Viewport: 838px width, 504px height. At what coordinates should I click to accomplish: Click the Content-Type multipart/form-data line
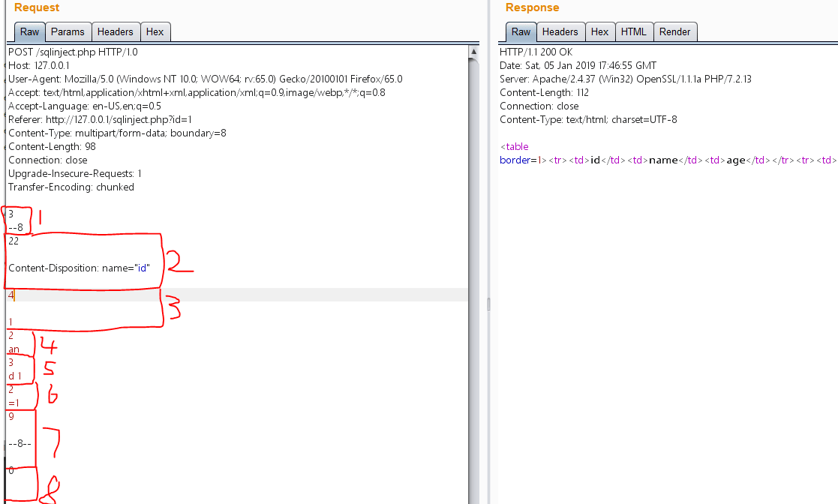117,133
